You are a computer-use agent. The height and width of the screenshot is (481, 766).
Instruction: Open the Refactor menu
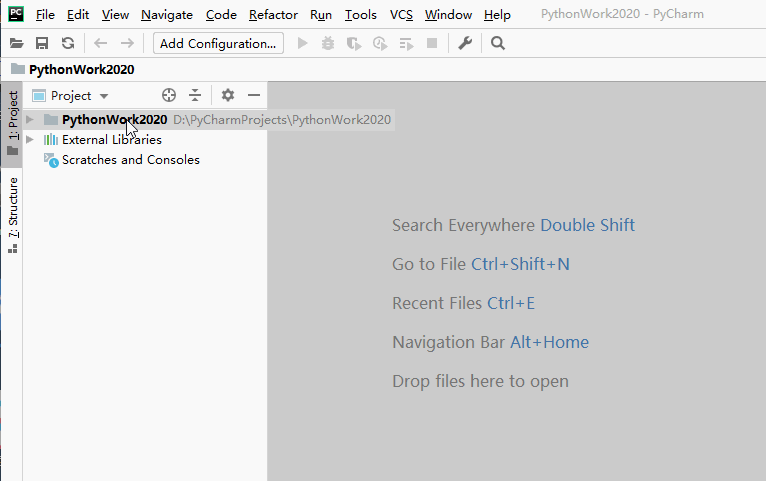coord(273,15)
